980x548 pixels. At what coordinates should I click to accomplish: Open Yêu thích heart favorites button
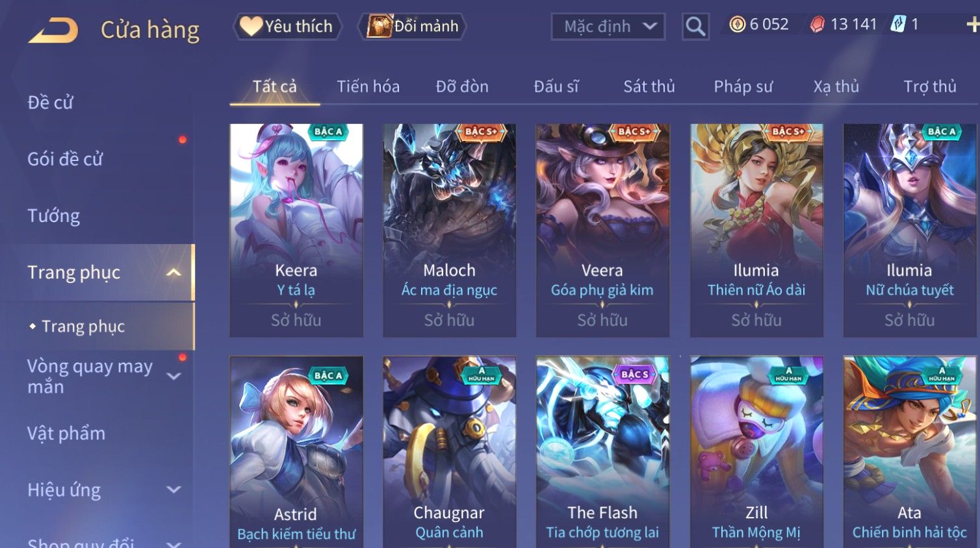tap(287, 27)
